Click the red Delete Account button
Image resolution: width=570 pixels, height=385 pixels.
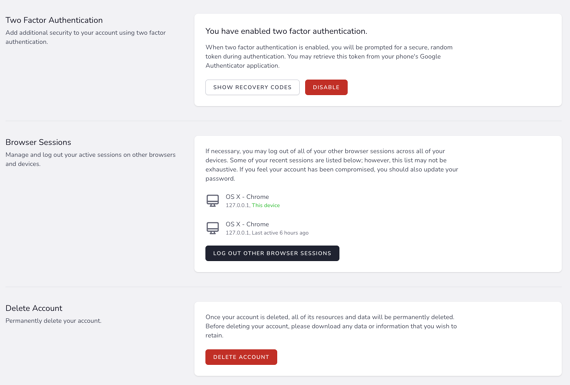[x=241, y=357]
